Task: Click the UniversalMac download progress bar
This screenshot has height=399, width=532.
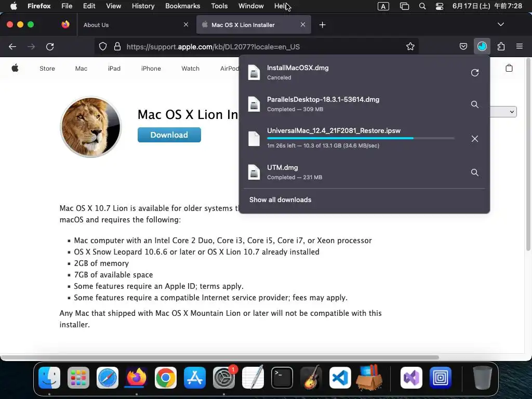Action: coord(361,138)
